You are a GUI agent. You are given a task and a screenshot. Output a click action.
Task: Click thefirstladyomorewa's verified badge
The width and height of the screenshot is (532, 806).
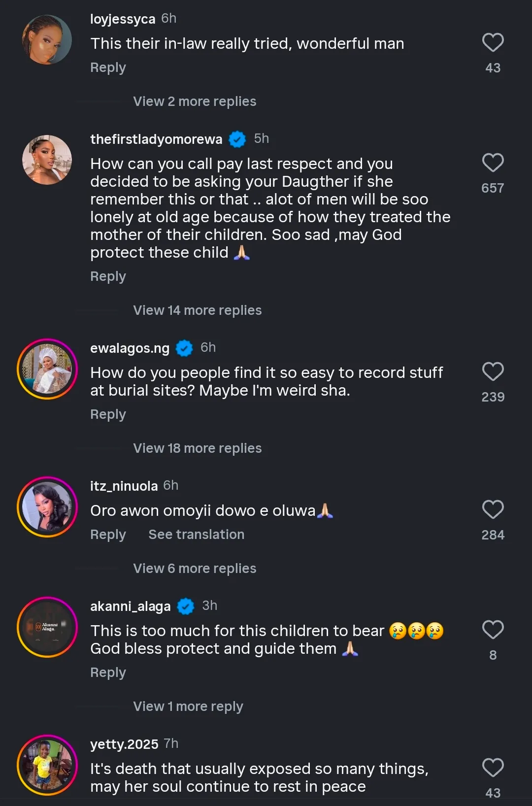(x=237, y=139)
